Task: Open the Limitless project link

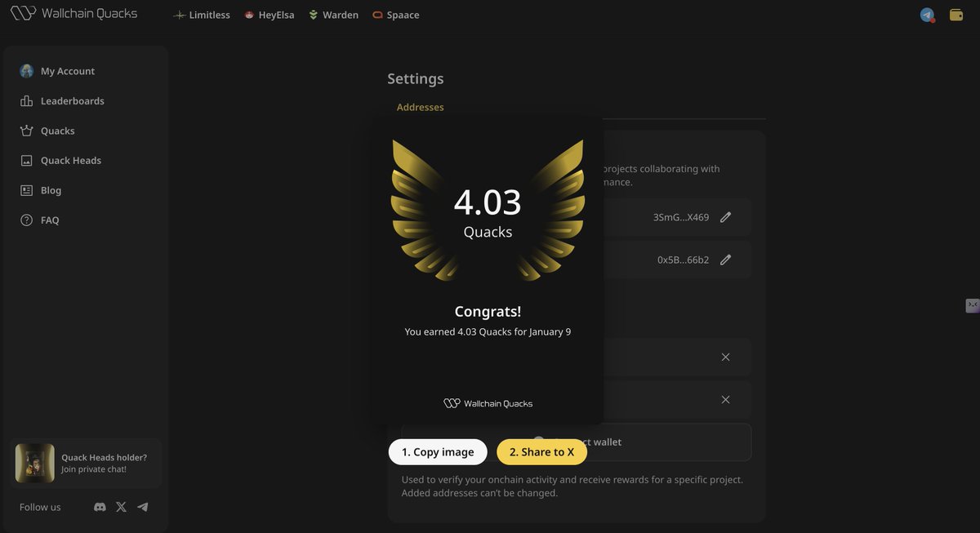Action: pos(202,15)
